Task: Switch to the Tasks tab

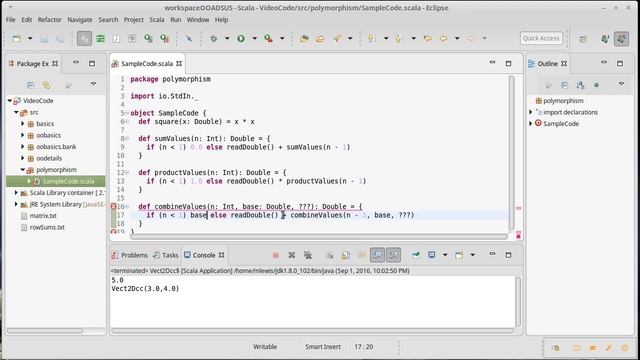Action: pos(166,255)
